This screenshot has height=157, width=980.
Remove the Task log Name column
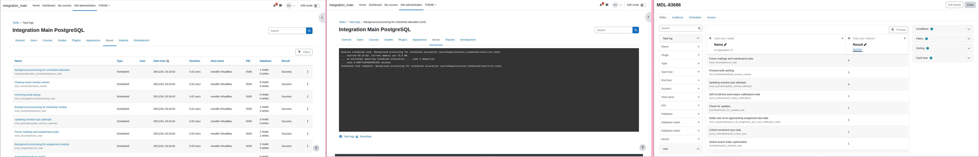842,38
